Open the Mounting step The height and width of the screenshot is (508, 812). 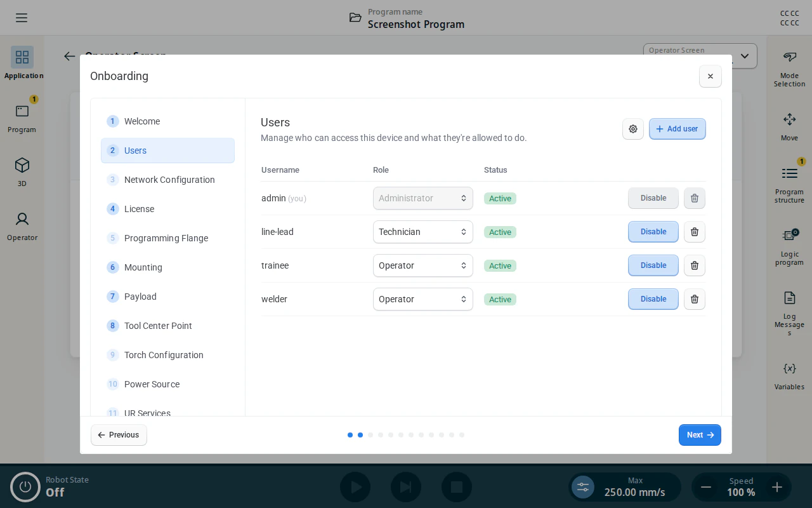pyautogui.click(x=167, y=267)
